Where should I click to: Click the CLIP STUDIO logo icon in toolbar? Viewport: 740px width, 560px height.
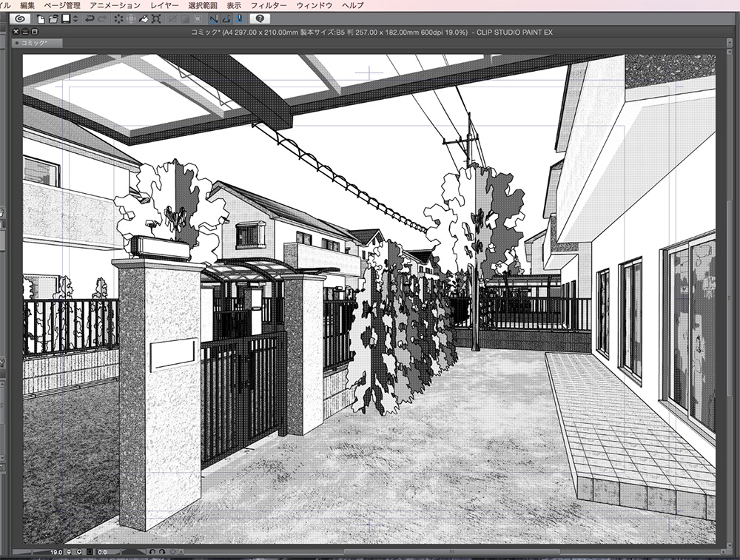[21, 19]
